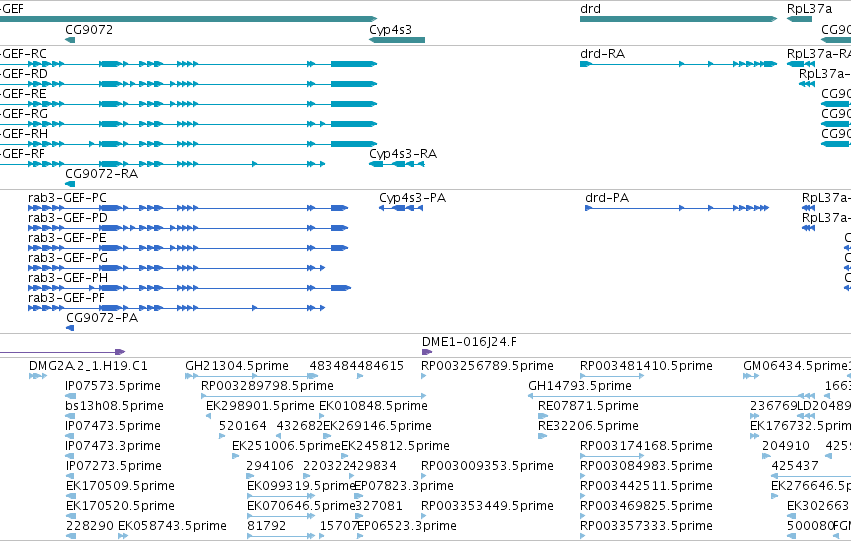Click the 81792 EST label
The image size is (851, 541).
point(266,526)
